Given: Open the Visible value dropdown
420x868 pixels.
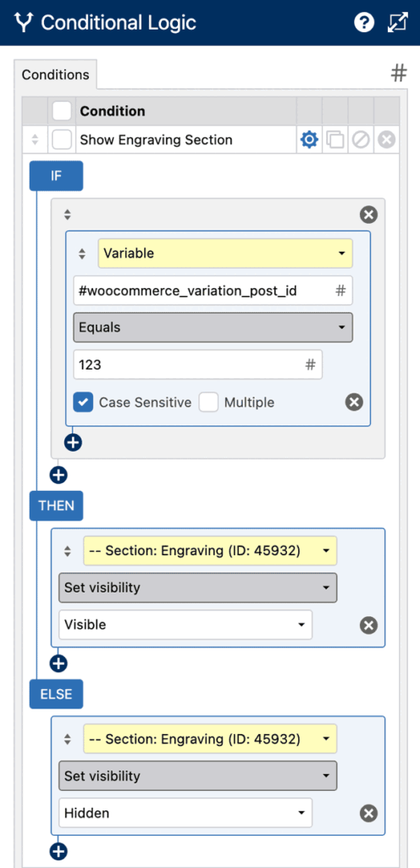Looking at the screenshot, I should pyautogui.click(x=185, y=625).
